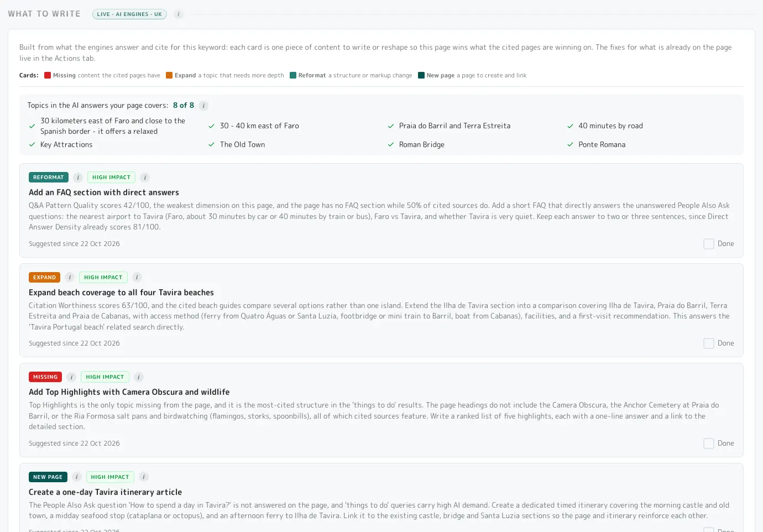The height and width of the screenshot is (532, 763).
Task: Click '8 of 8' topics covered count
Action: click(184, 106)
